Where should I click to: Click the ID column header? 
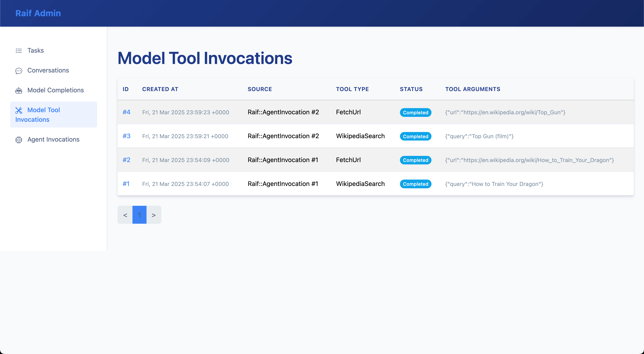[x=125, y=89]
